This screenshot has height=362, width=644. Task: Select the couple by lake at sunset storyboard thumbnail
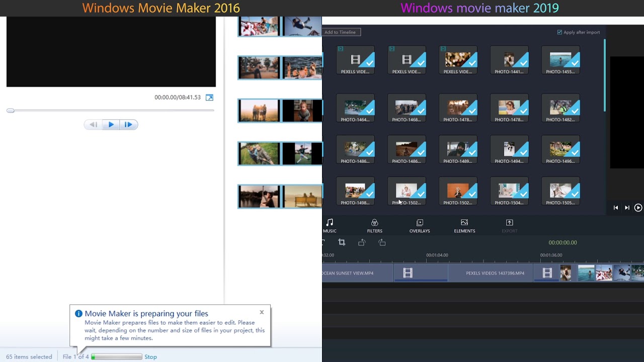tap(259, 196)
